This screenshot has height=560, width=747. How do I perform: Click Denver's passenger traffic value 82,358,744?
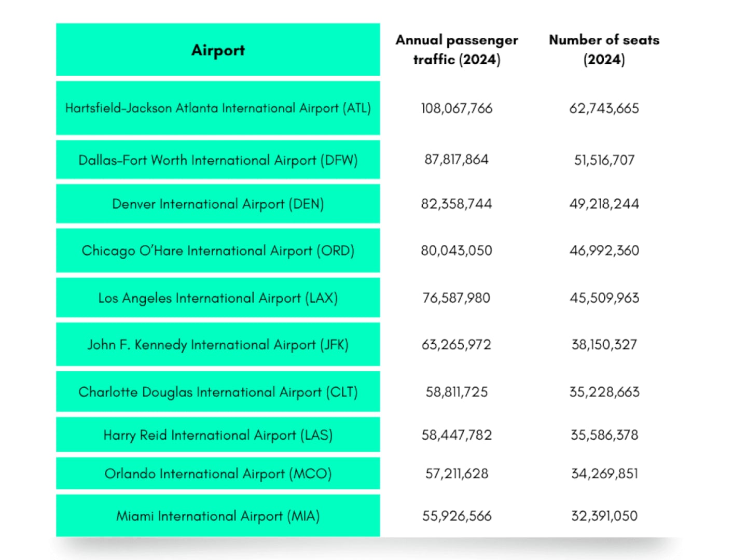pyautogui.click(x=457, y=204)
